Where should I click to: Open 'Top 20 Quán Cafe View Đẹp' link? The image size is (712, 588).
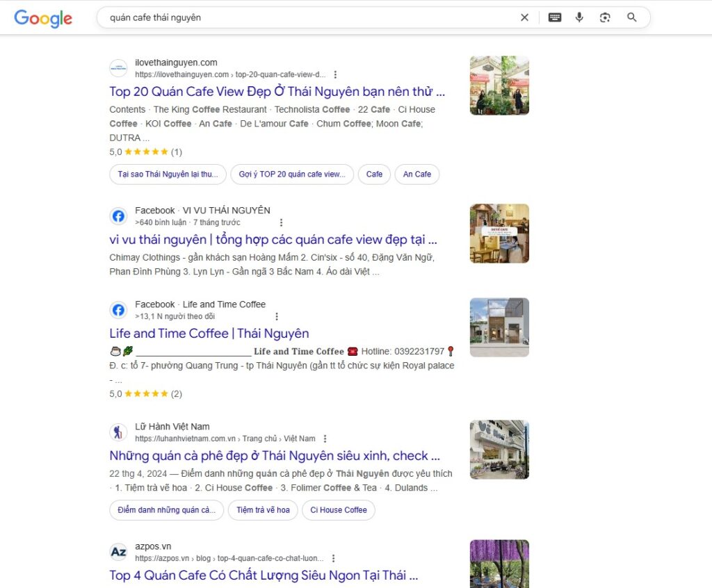pyautogui.click(x=277, y=92)
